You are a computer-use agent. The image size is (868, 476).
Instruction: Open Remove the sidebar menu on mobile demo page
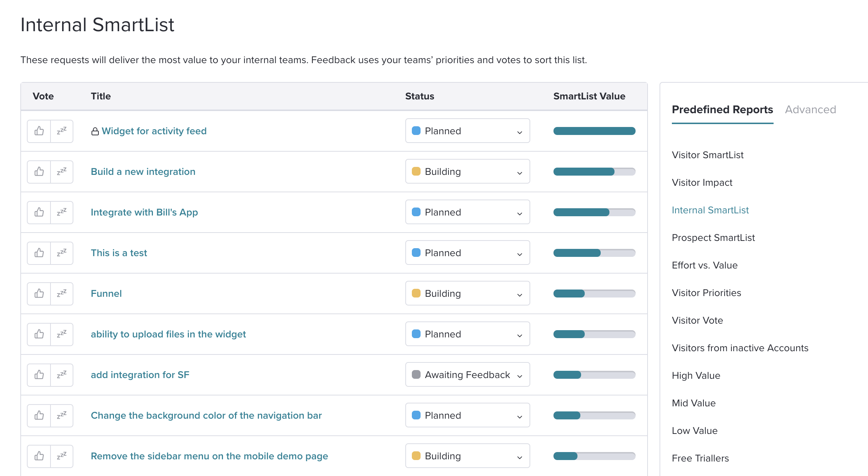tap(209, 456)
